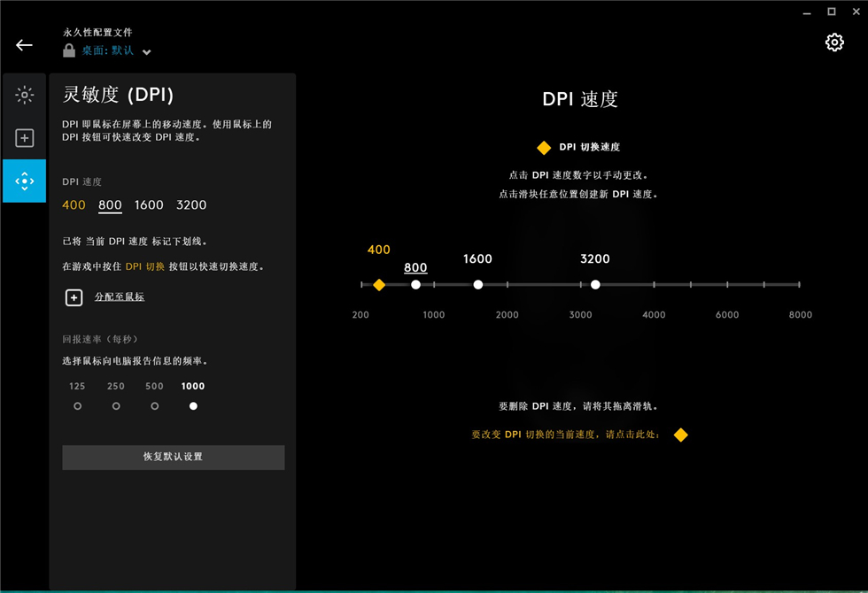Screen dimensions: 868x593
Task: Click the 3200 handle on the DPI slider
Action: point(595,284)
